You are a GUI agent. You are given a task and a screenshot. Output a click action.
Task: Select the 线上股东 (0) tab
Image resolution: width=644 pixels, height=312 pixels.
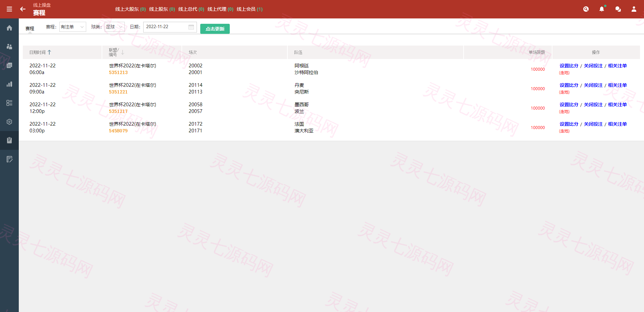[x=162, y=9]
